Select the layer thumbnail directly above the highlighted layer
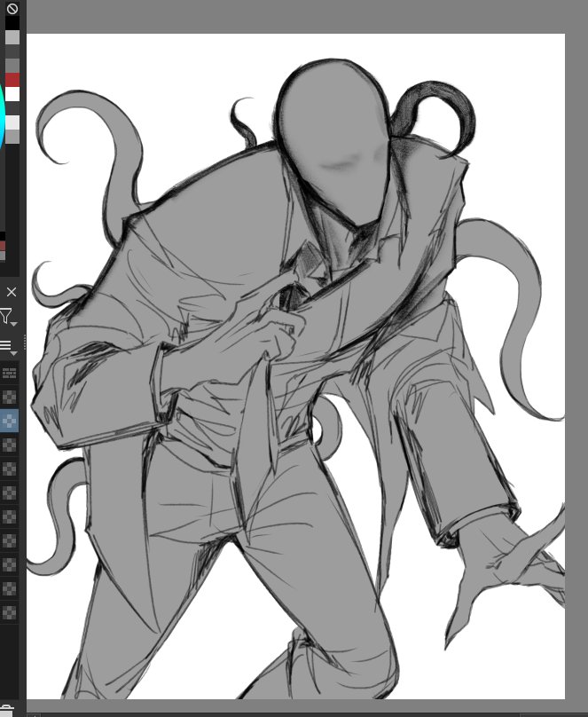This screenshot has height=717, width=588. (9, 397)
